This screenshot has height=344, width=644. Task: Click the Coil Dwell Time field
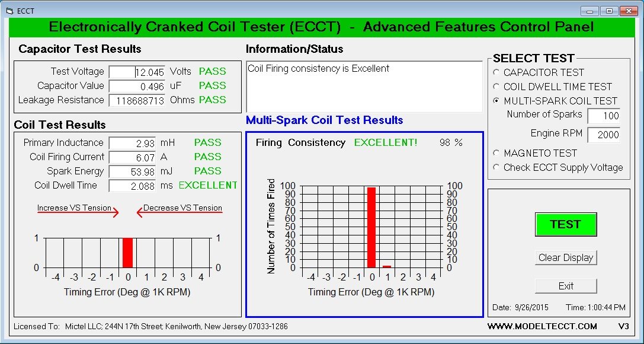133,186
